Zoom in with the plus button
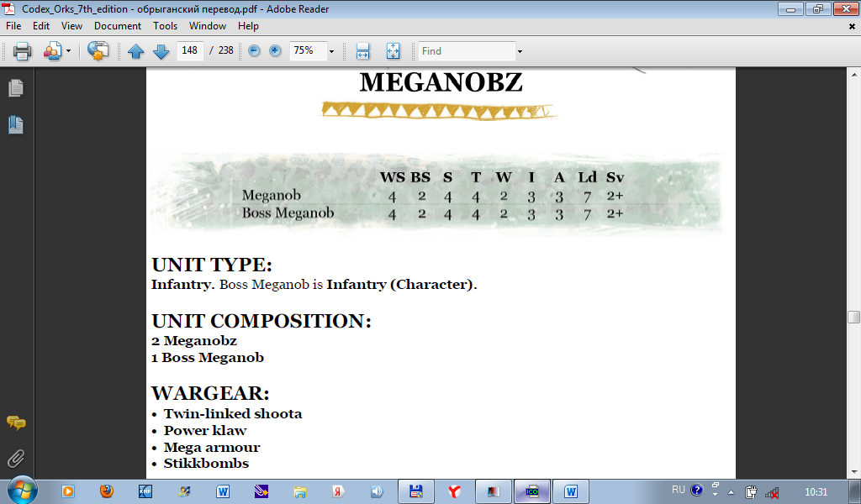Screen dimensions: 861x504 [x=275, y=51]
